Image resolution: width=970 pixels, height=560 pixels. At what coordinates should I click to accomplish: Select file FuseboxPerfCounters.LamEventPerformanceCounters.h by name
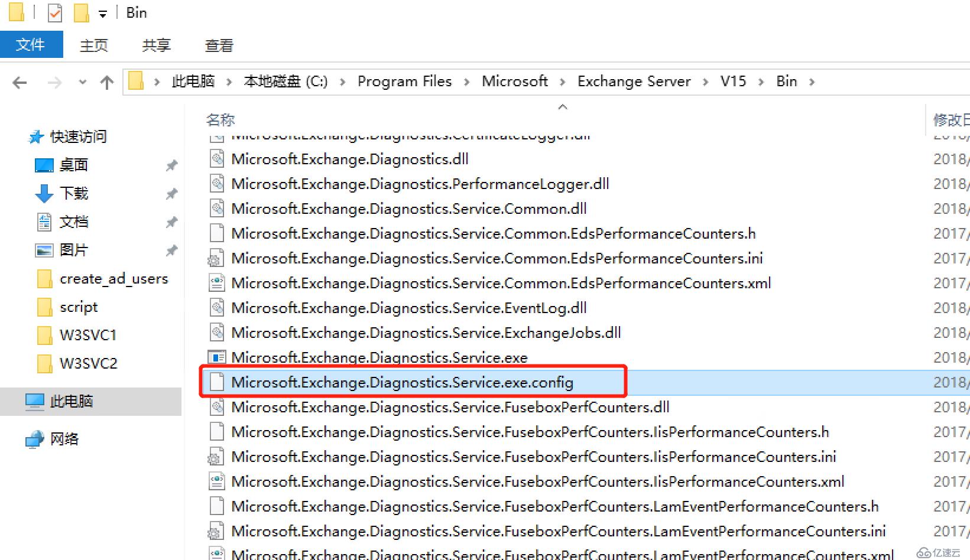coord(555,506)
